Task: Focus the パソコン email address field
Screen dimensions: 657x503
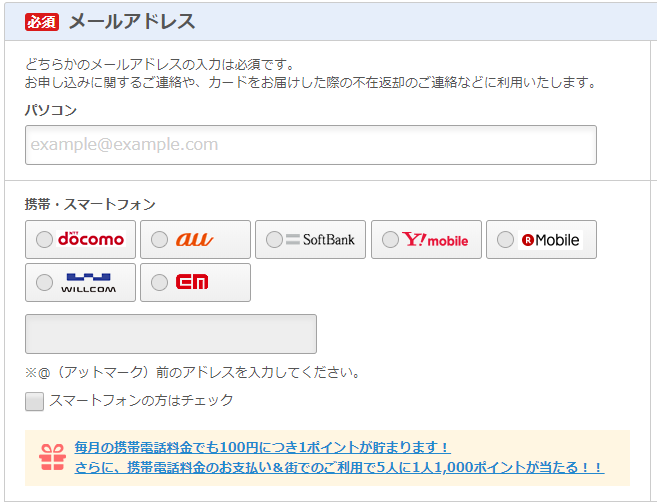Action: (x=311, y=145)
